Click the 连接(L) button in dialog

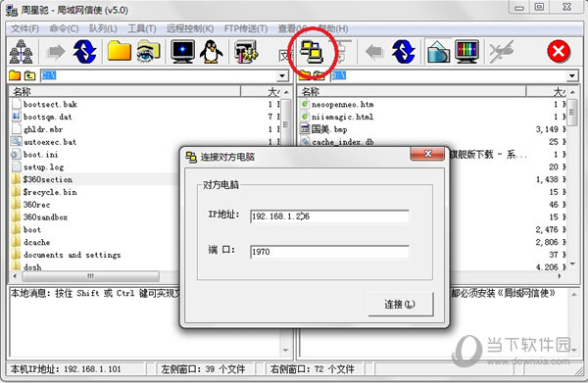(x=400, y=304)
